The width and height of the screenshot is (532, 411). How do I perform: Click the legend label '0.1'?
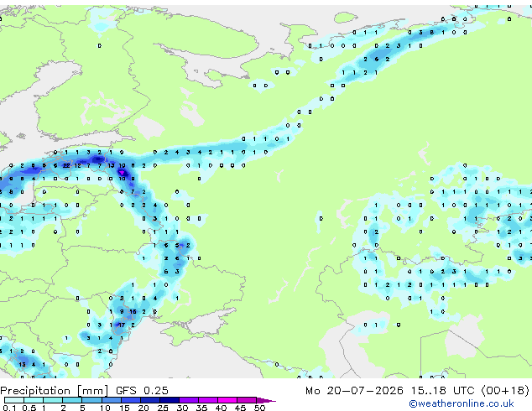[9, 408]
